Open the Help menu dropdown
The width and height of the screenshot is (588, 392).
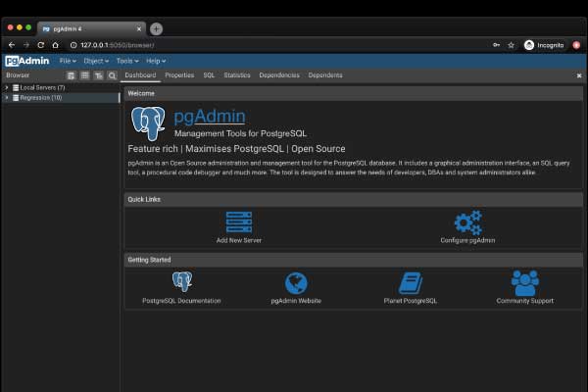(x=156, y=61)
